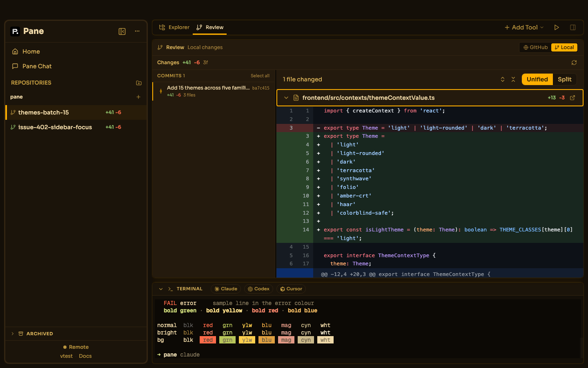Select themes-batch-15 branch

pyautogui.click(x=76, y=112)
